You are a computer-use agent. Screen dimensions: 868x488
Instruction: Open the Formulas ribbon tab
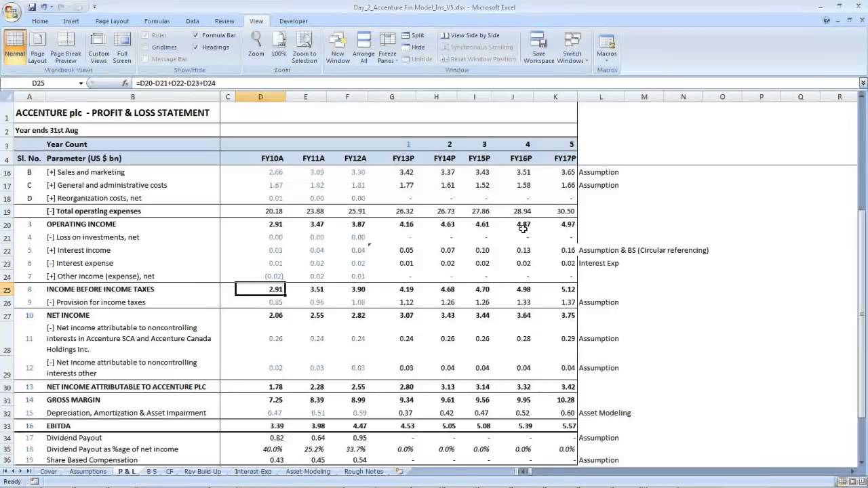(157, 21)
